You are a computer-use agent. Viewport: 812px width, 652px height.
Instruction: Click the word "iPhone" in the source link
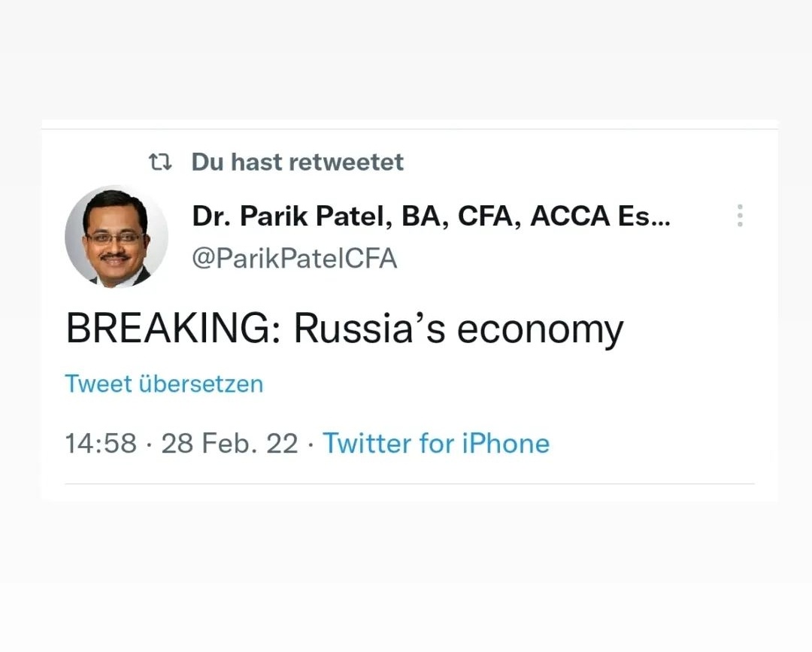click(x=505, y=443)
